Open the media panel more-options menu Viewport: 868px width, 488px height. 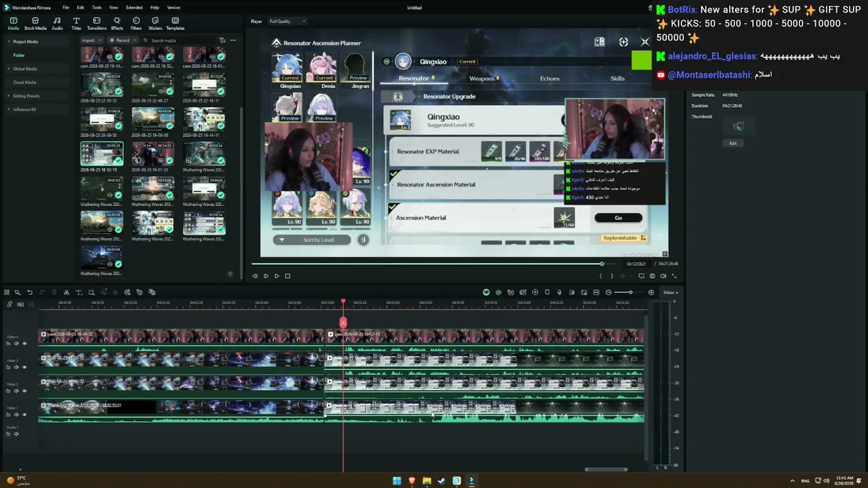[x=233, y=40]
